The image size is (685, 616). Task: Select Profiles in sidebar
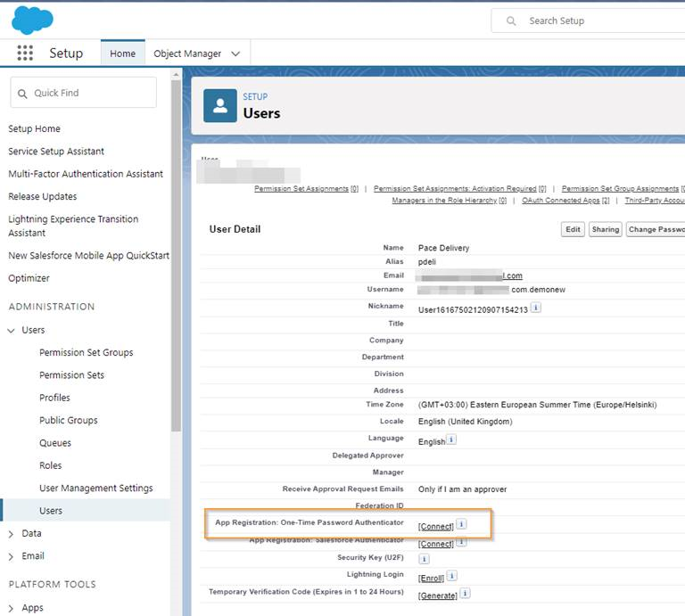(x=54, y=398)
